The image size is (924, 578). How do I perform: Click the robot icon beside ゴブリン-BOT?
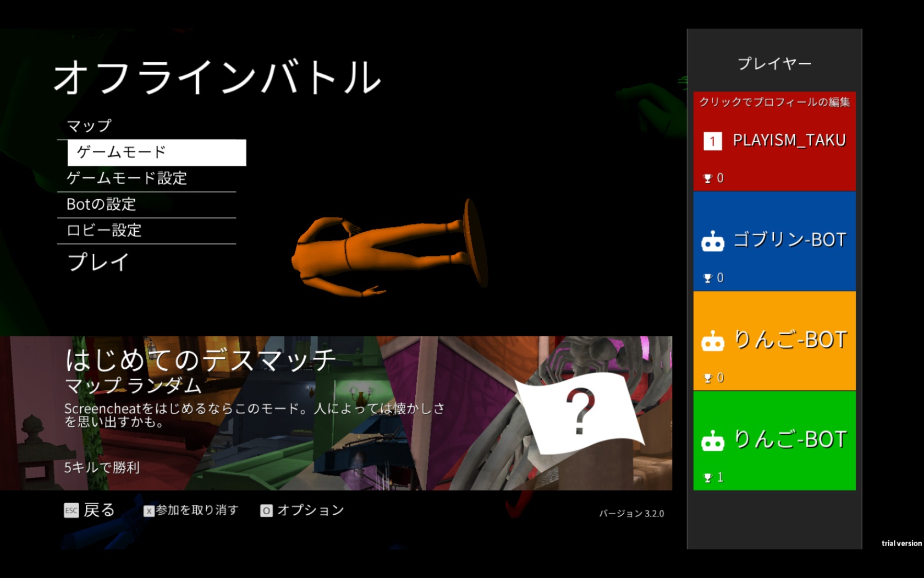click(x=713, y=241)
